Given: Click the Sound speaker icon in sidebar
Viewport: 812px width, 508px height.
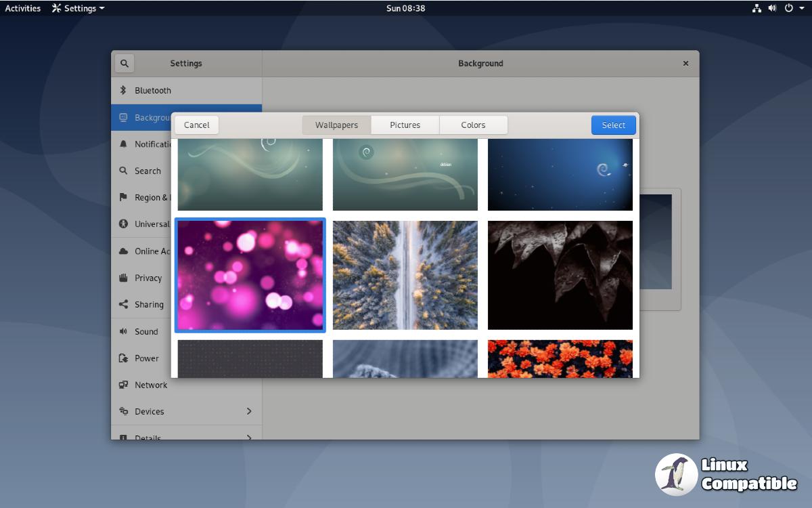Looking at the screenshot, I should [x=123, y=331].
